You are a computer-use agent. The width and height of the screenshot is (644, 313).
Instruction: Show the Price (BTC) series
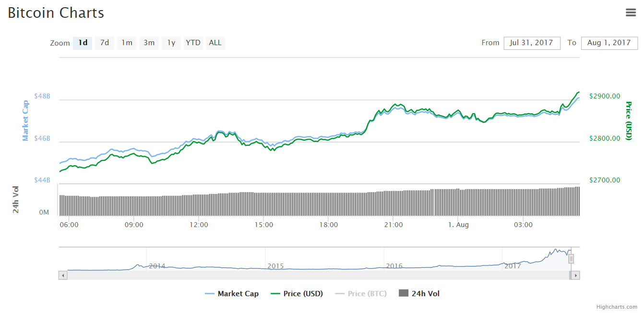coord(360,294)
